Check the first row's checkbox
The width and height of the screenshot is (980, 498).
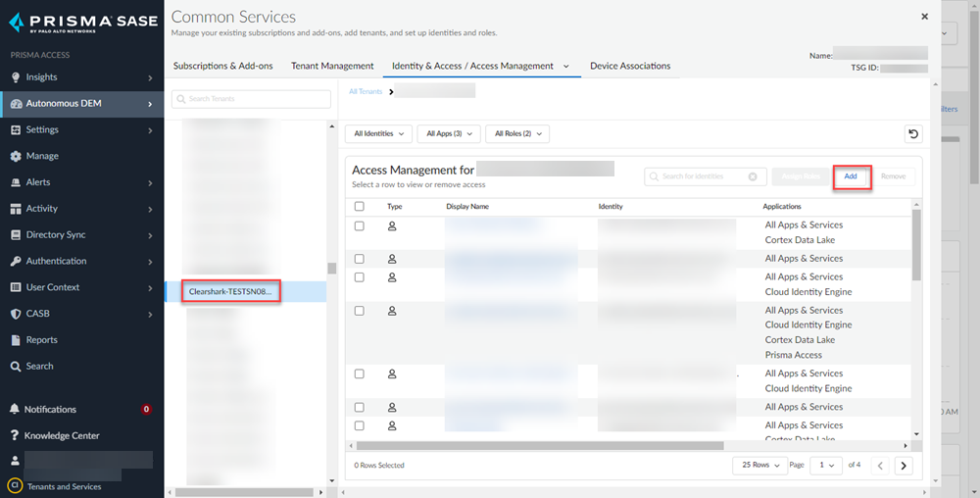[360, 225]
